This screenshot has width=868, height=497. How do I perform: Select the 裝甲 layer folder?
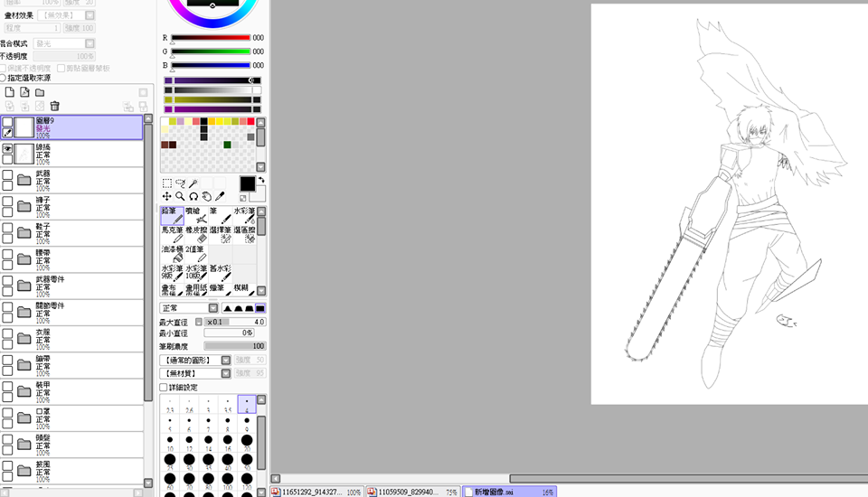72,392
